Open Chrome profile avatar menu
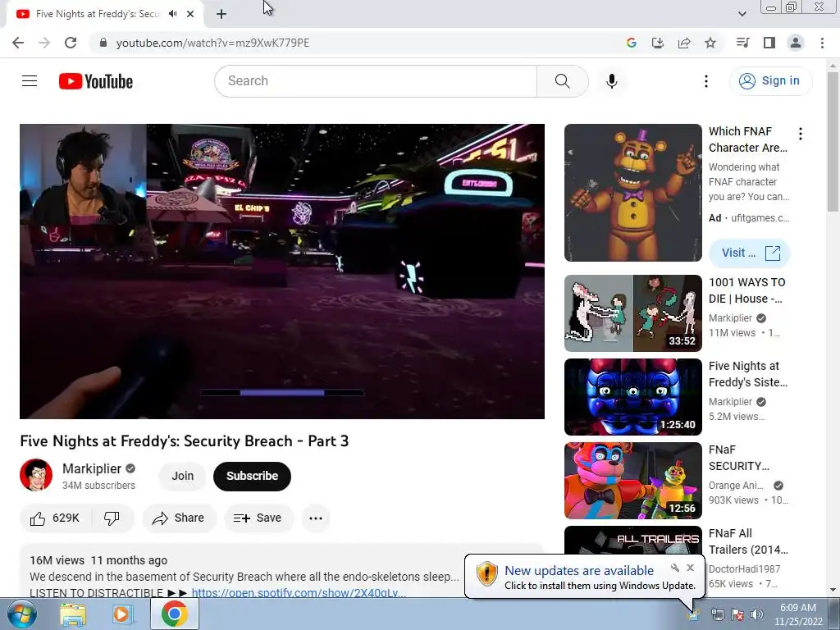The width and height of the screenshot is (840, 630). 795,43
